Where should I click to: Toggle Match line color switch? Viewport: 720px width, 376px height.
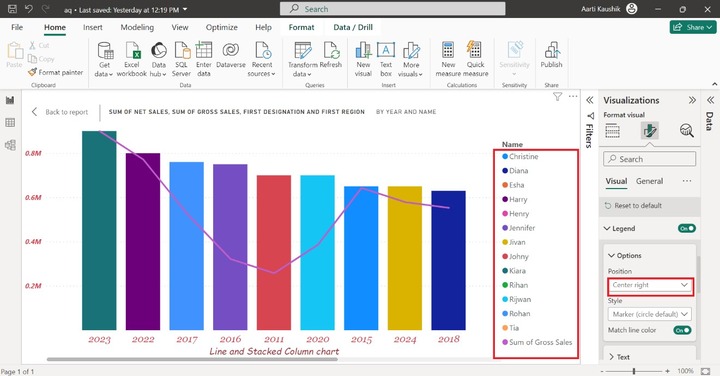tap(682, 330)
